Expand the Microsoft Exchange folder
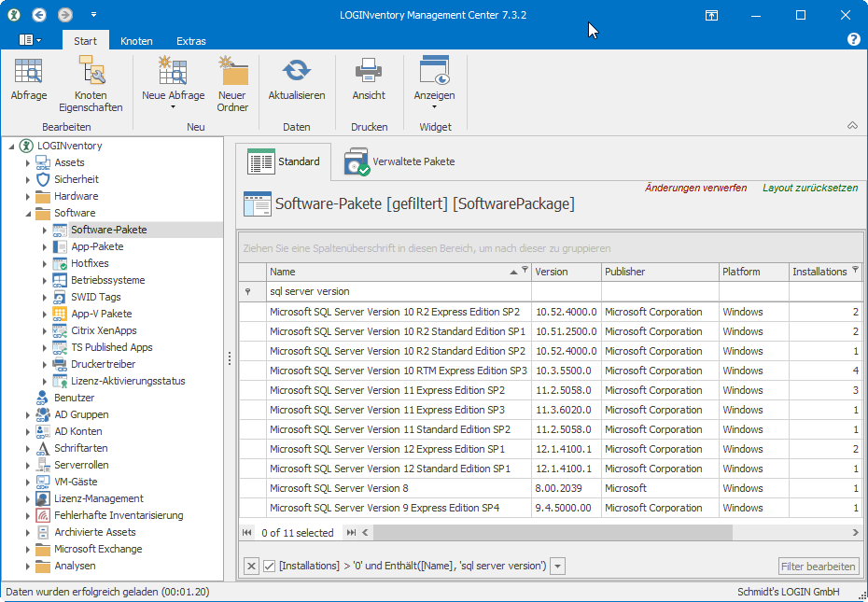 (28, 550)
